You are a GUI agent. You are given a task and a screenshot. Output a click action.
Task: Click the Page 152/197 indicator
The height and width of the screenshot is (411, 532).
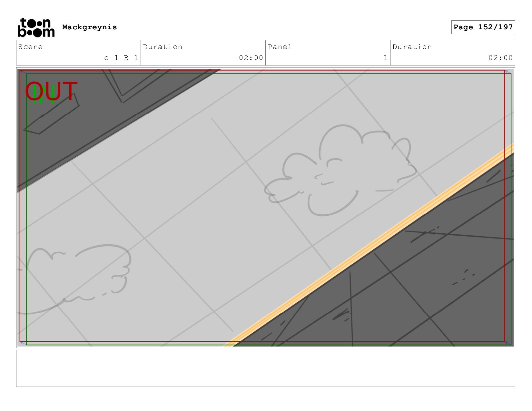tap(483, 27)
